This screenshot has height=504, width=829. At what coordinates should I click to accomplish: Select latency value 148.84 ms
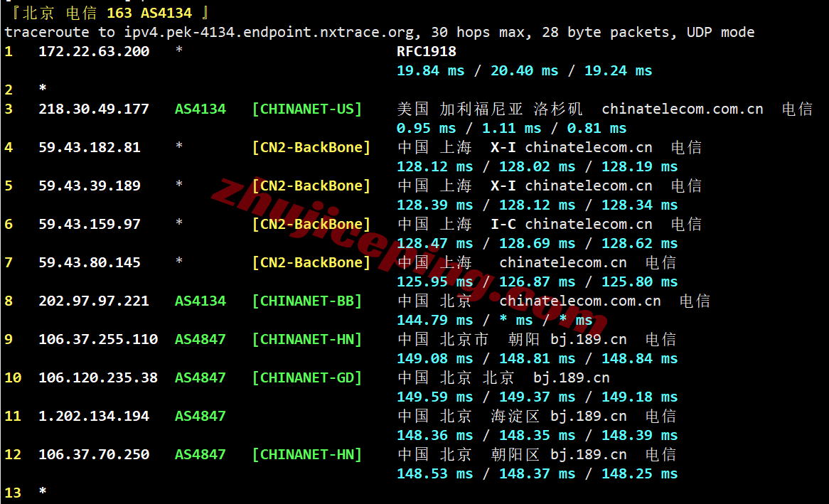(x=639, y=358)
